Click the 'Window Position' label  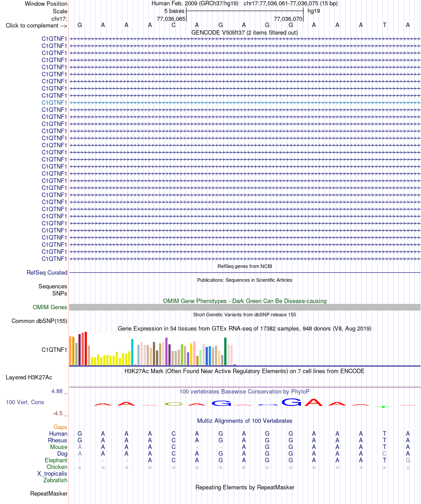coord(46,4)
